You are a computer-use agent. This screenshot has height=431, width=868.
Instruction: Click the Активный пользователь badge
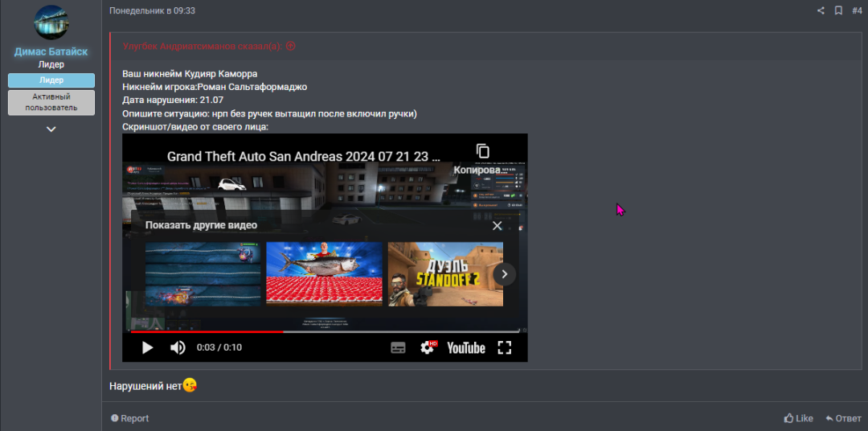pos(51,102)
